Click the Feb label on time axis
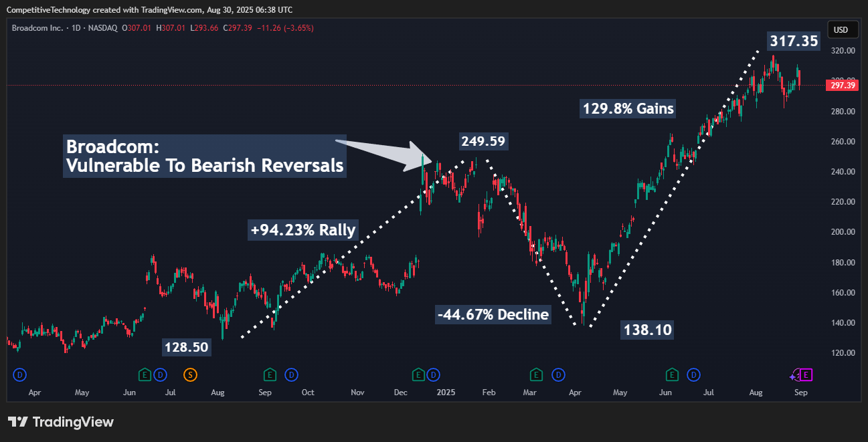Viewport: 868px width, 442px height. 489,393
